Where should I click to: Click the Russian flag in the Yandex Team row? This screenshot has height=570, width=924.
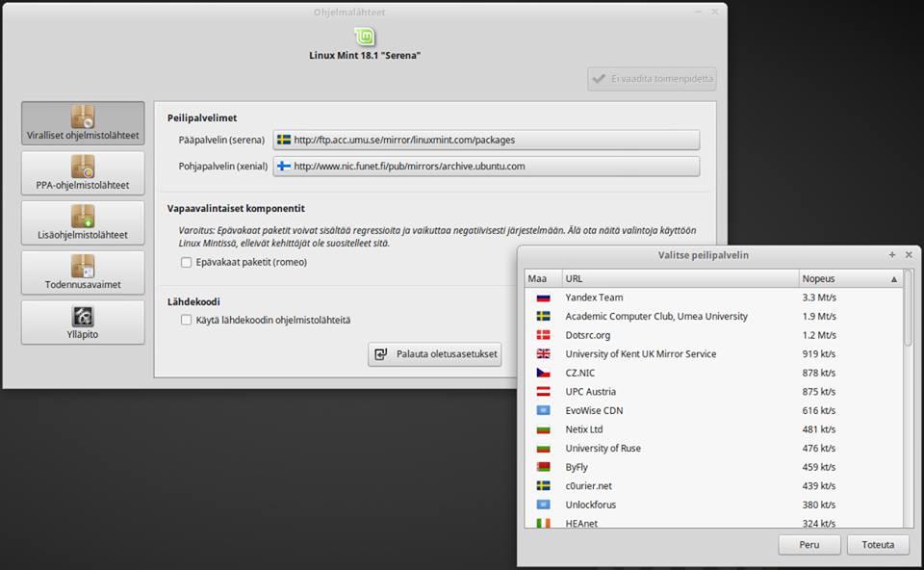coord(543,298)
